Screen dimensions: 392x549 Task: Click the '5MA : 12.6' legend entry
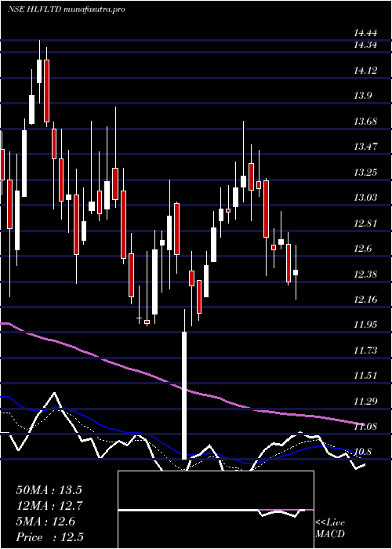coord(45,522)
